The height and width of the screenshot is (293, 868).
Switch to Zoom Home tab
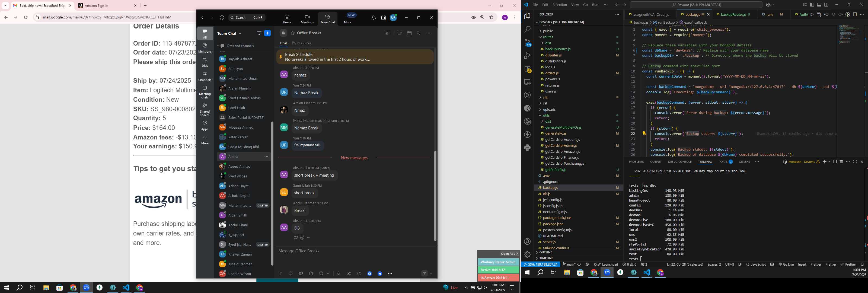click(287, 19)
